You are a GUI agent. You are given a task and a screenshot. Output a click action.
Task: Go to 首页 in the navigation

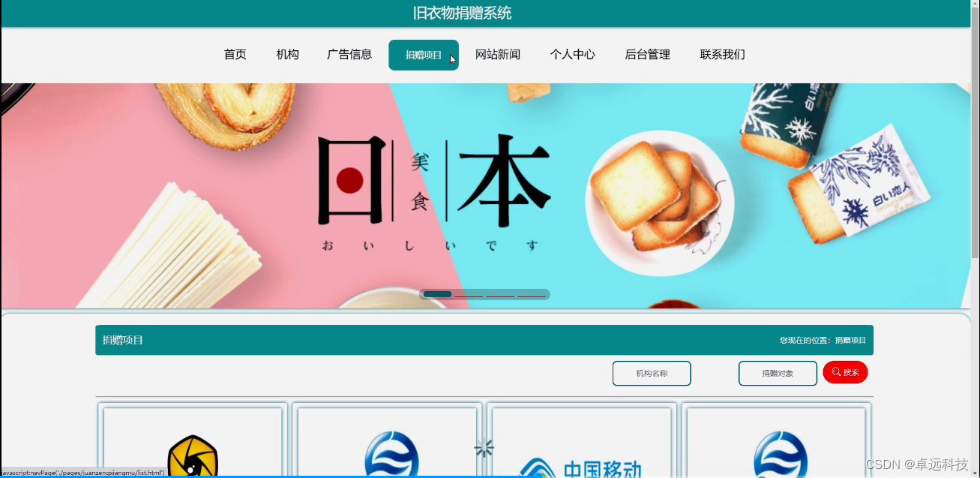pos(235,55)
